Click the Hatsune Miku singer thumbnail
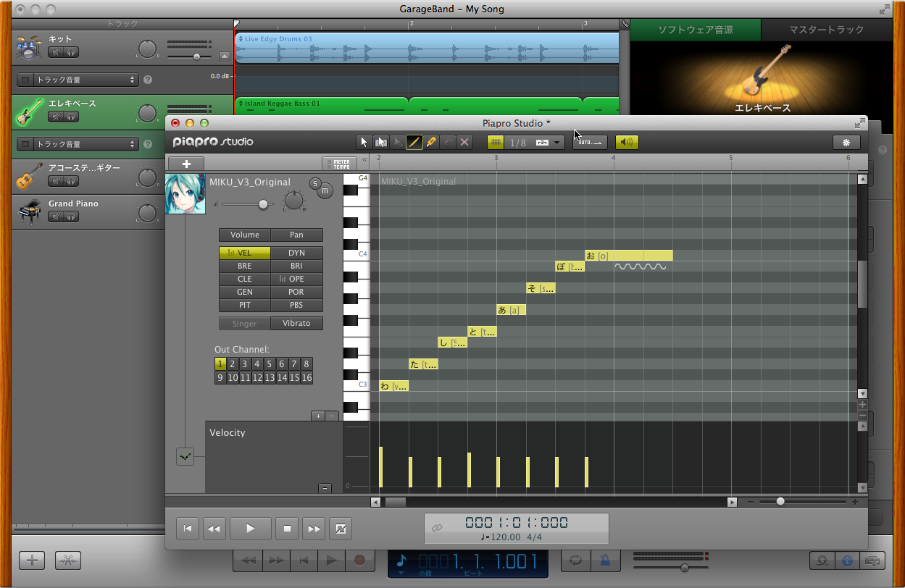The height and width of the screenshot is (588, 905). 185,194
